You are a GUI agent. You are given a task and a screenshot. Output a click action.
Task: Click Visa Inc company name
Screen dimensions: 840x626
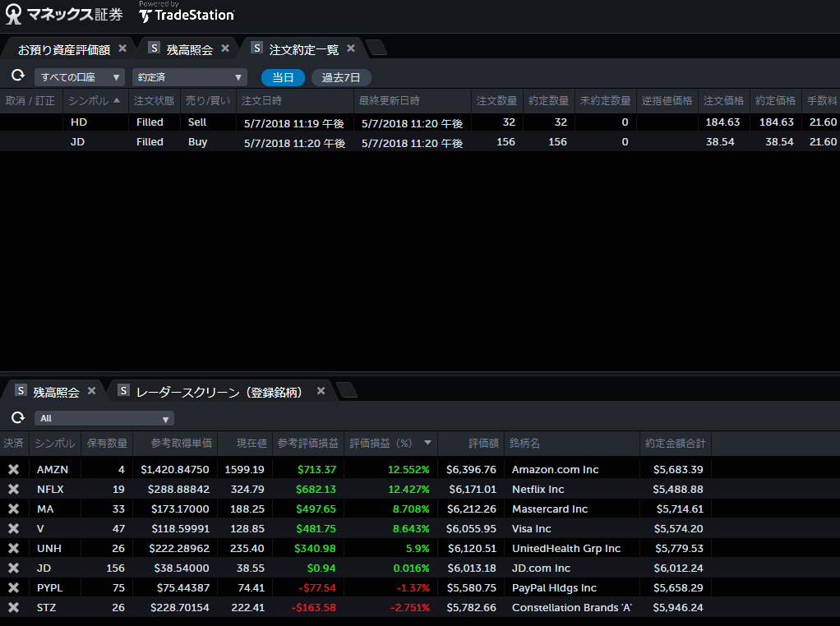click(532, 529)
